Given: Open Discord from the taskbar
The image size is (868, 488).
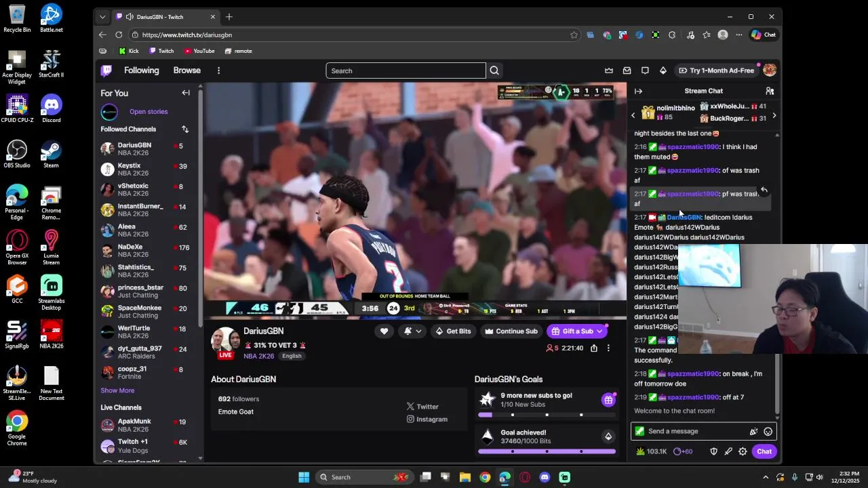Looking at the screenshot, I should coord(545,477).
